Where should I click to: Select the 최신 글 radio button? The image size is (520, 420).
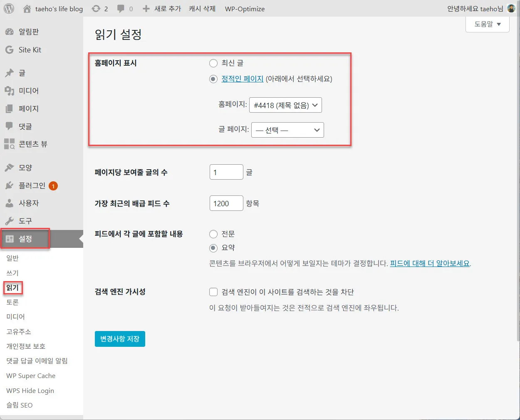tap(213, 63)
